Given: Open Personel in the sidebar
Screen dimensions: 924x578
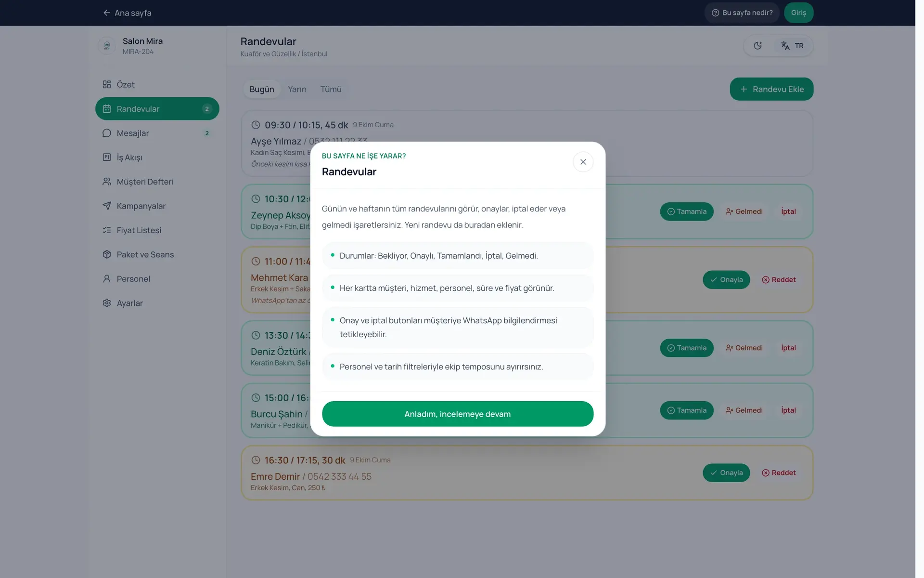Looking at the screenshot, I should click(157, 279).
